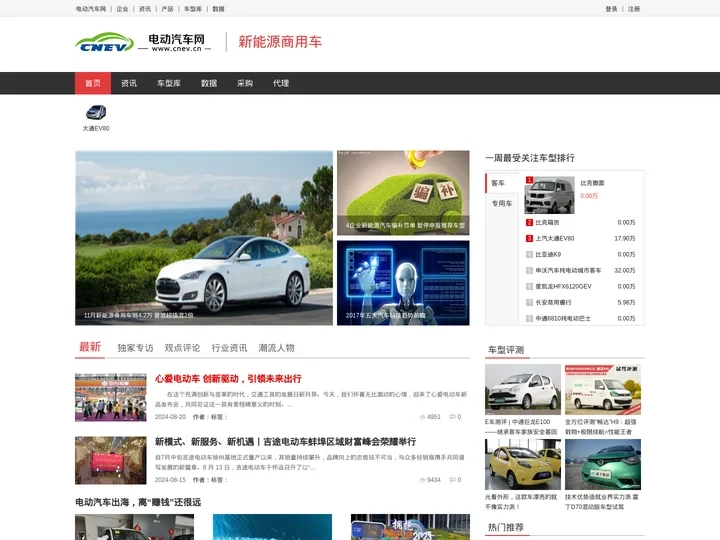Viewport: 720px width, 540px height.
Task: Open 代理 in the navigation bar
Action: tap(281, 83)
